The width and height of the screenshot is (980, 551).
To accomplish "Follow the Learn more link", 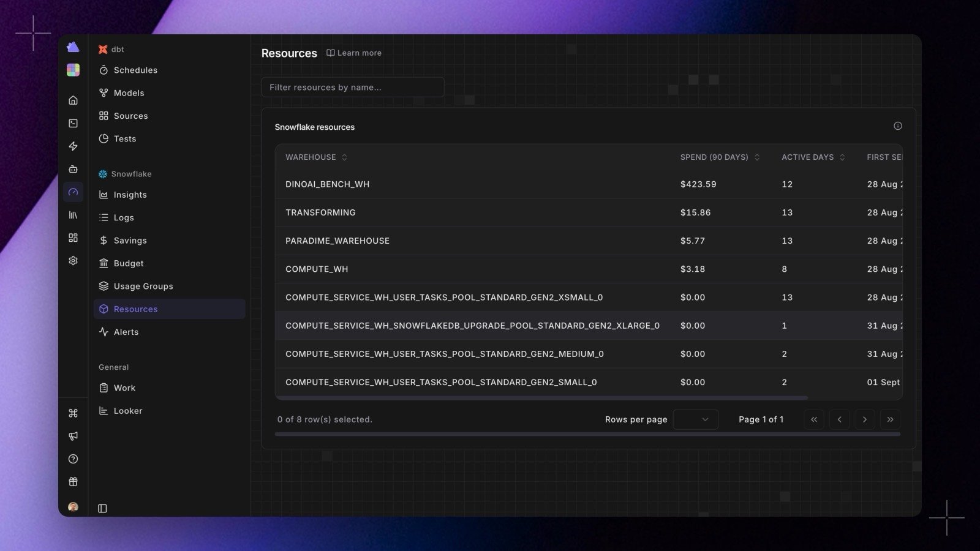I will [x=354, y=53].
